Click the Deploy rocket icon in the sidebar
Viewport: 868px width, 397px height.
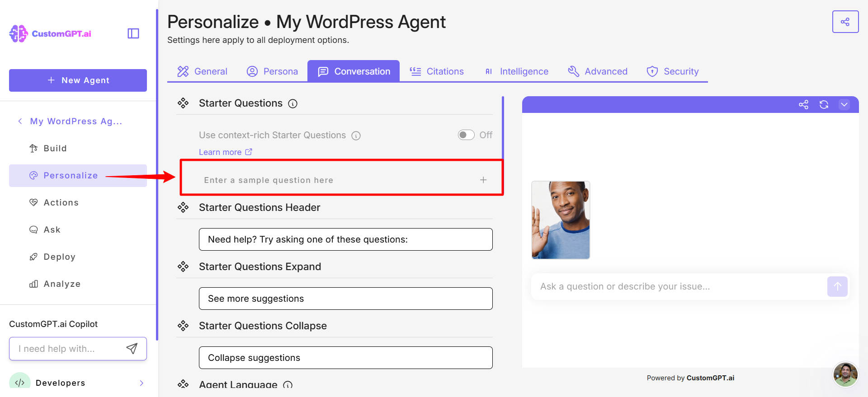[x=33, y=257]
